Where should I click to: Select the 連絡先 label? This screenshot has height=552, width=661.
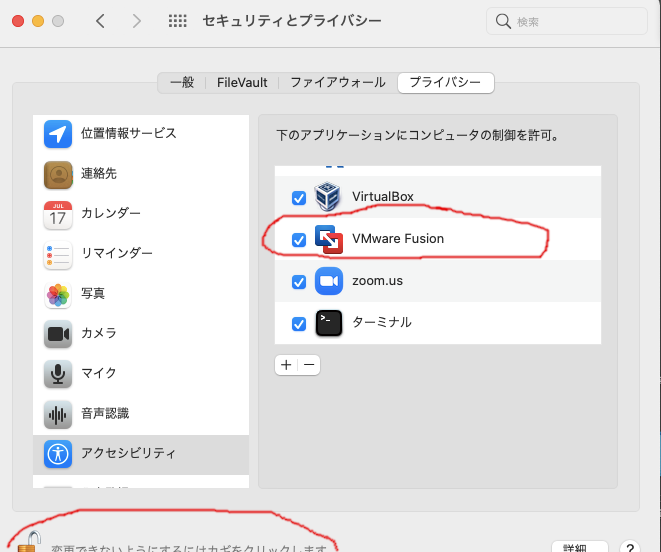point(99,174)
